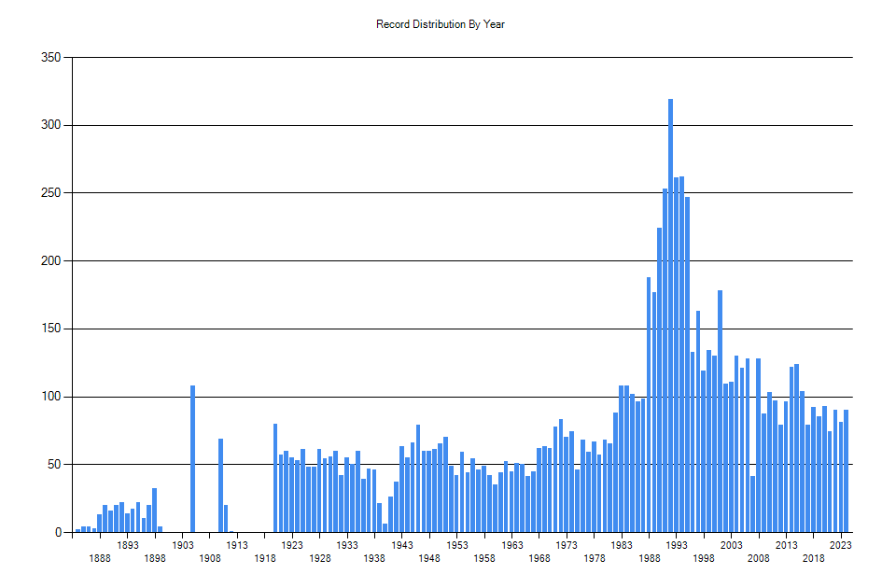
Task: Click the y-axis value 350
Action: coord(51,58)
